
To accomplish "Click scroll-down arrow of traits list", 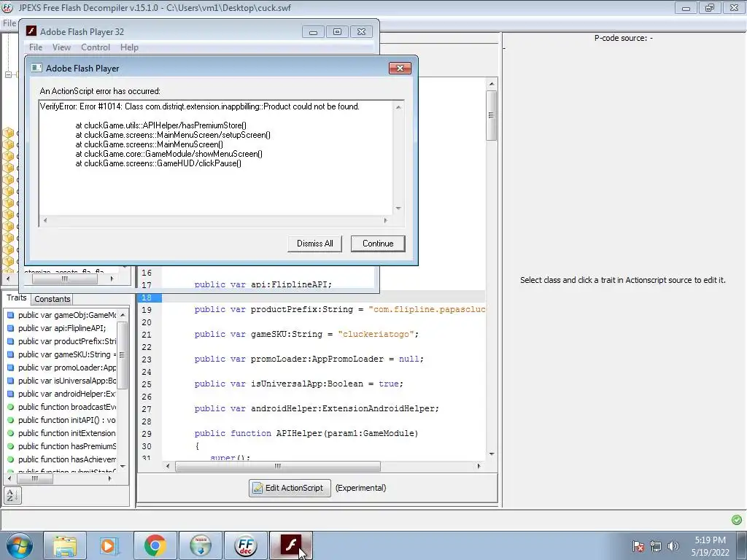I will (x=123, y=466).
